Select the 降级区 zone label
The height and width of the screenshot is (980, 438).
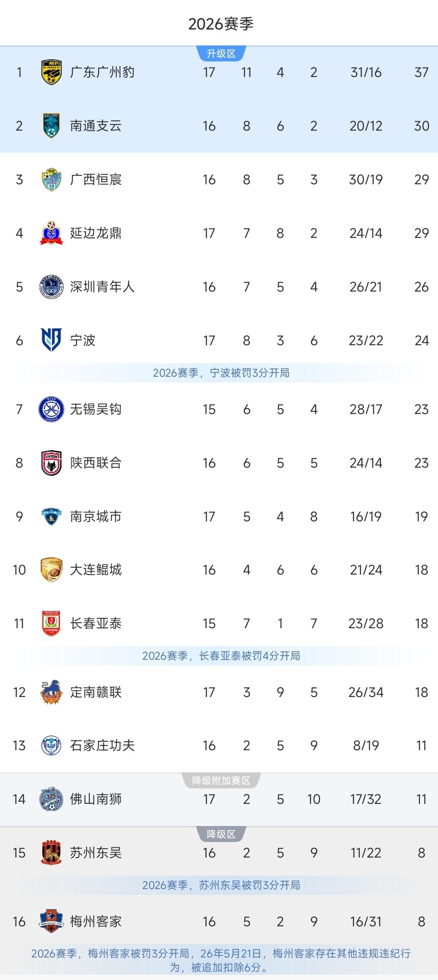221,834
